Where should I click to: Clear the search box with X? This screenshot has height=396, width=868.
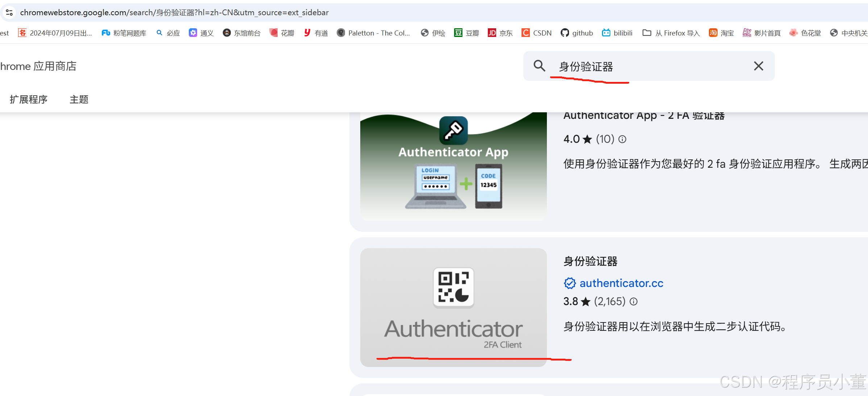(x=758, y=66)
